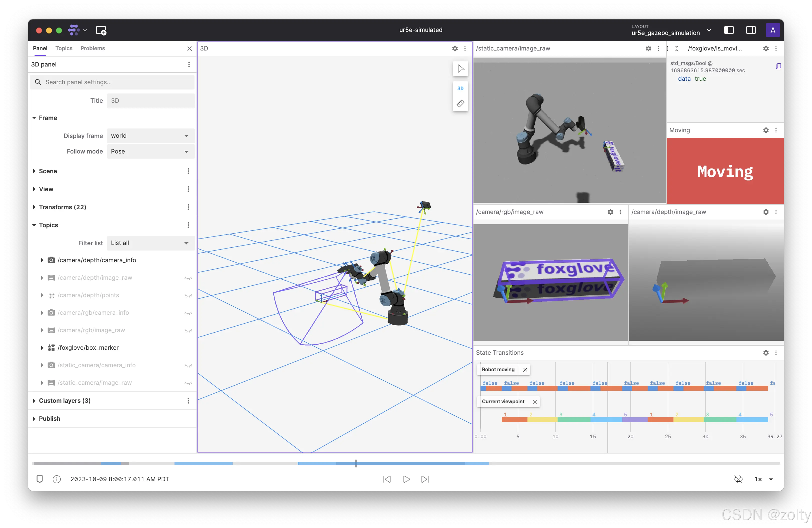Open the Filter list dropdown
The height and width of the screenshot is (528, 812).
(x=150, y=243)
